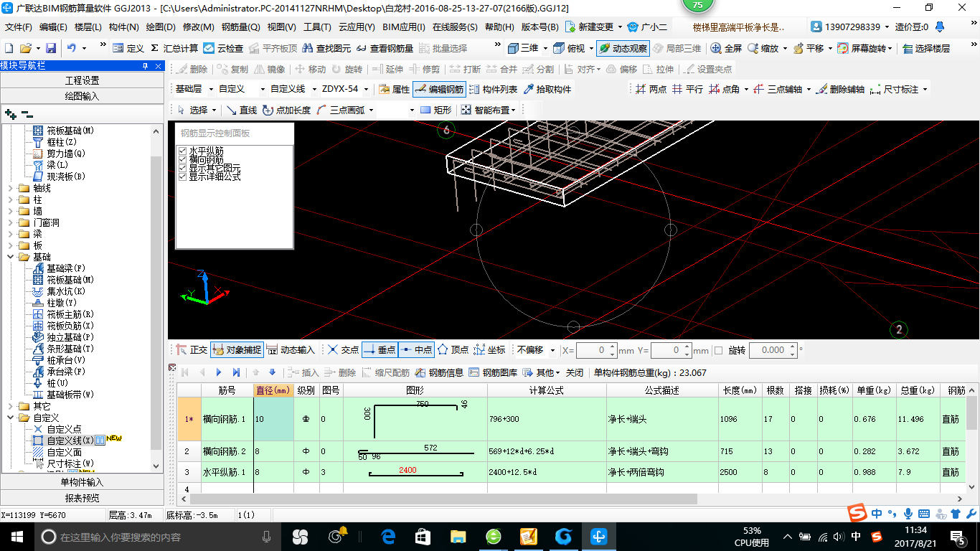Uncheck 显示其它图元 checkbox
The height and width of the screenshot is (551, 980).
click(182, 168)
